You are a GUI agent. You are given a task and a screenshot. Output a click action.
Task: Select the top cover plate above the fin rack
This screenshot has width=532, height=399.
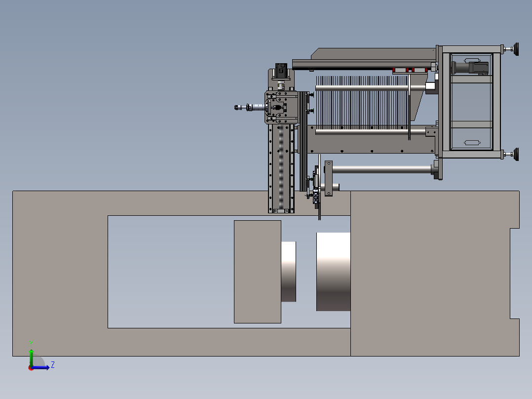click(373, 53)
